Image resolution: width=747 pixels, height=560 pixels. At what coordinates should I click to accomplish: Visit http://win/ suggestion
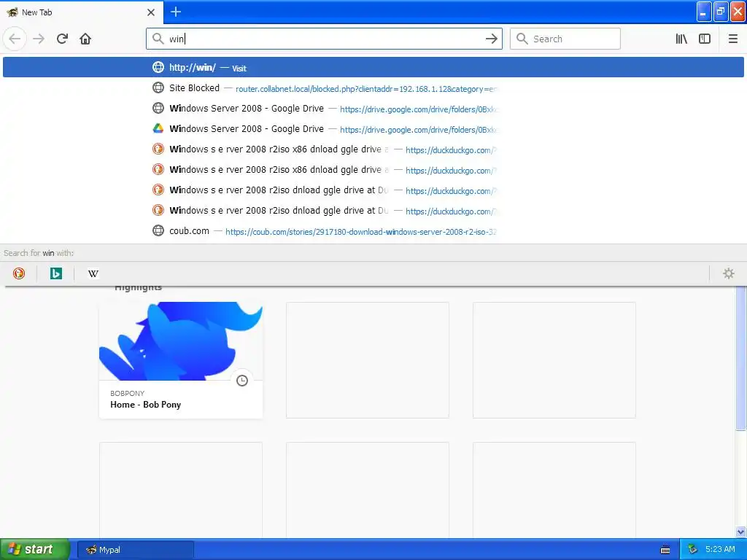[x=373, y=67]
